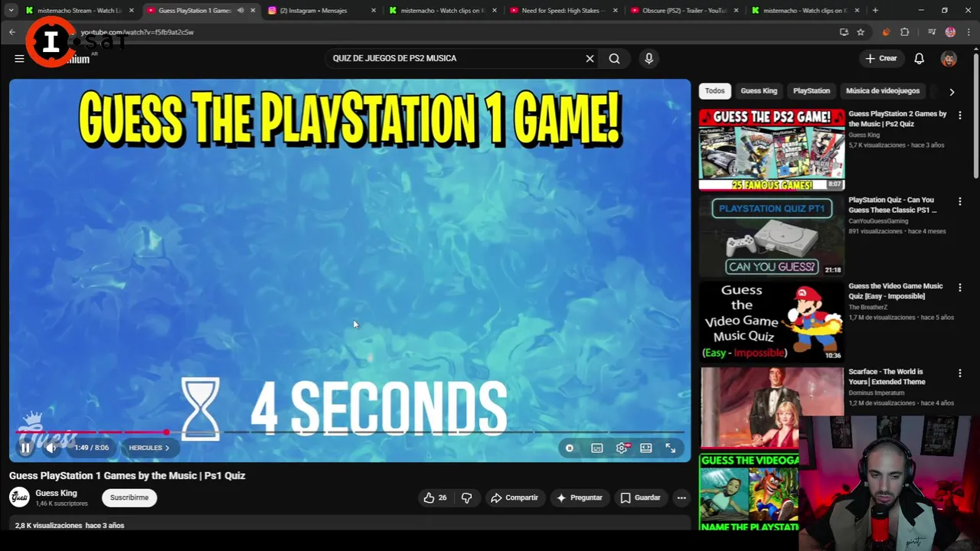The width and height of the screenshot is (980, 551).
Task: Open the browser tab search dropdown
Action: click(x=11, y=11)
